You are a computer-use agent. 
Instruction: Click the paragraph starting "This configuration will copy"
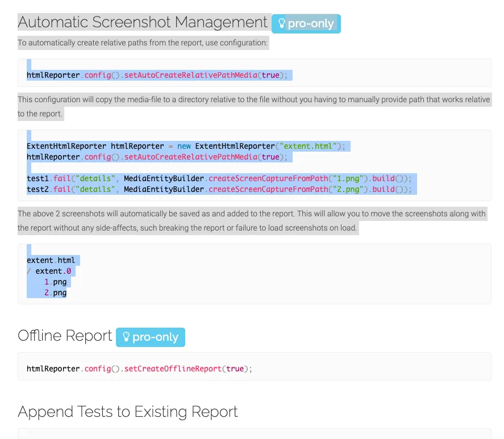click(253, 99)
